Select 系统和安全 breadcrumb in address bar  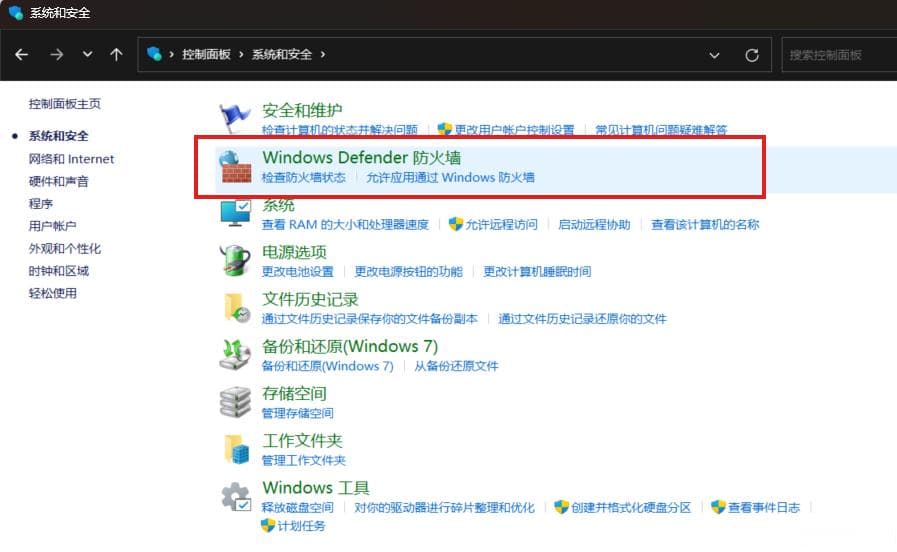281,54
